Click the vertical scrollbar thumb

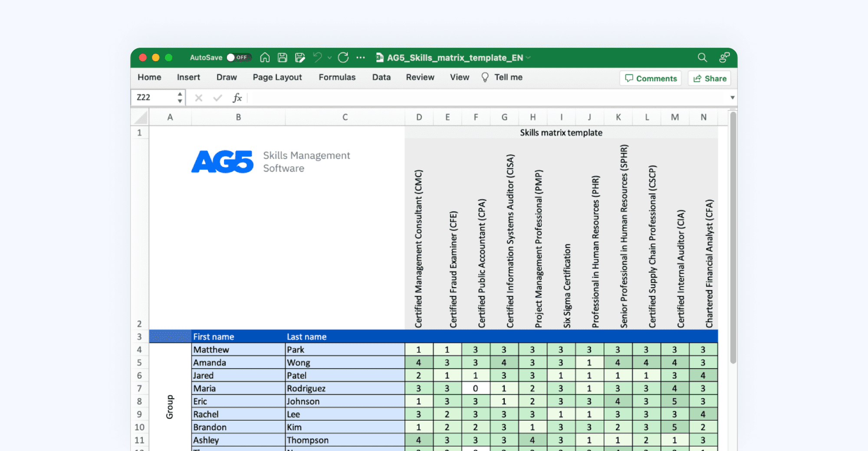pyautogui.click(x=733, y=238)
